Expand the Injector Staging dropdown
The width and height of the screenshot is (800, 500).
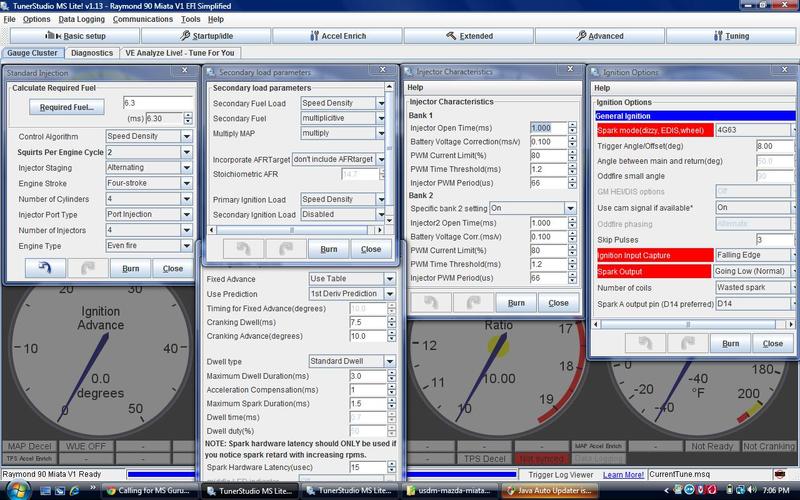[148, 168]
